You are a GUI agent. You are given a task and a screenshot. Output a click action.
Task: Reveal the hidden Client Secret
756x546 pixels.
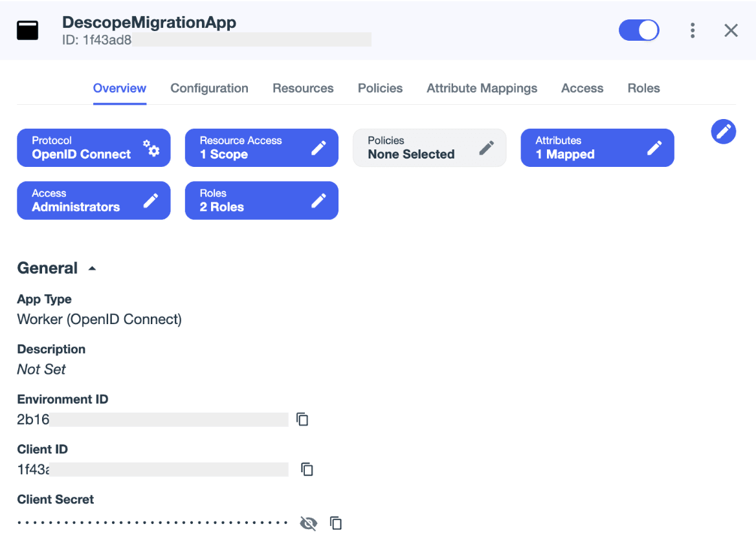[x=308, y=523]
